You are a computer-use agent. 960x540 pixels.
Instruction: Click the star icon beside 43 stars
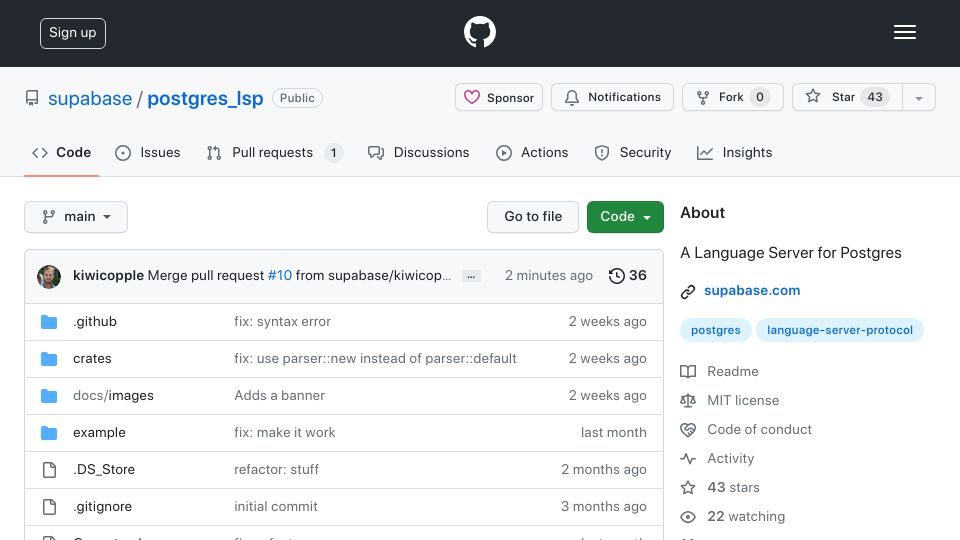coord(688,487)
